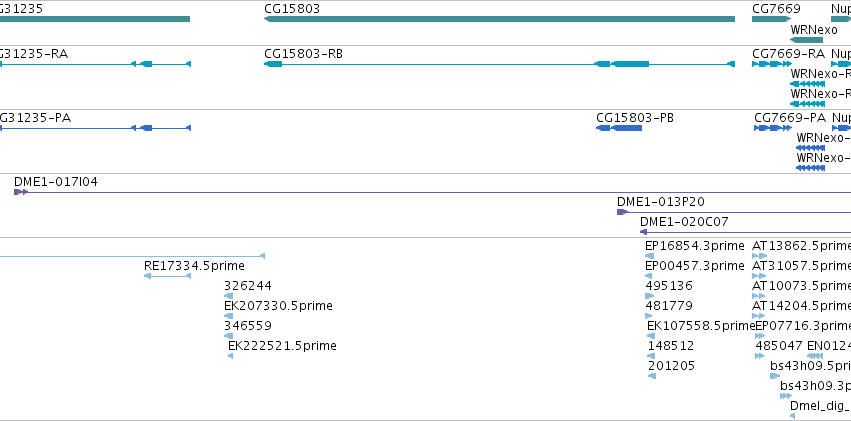Click the RE17334.5prime label text
The image size is (851, 421).
[x=194, y=266]
